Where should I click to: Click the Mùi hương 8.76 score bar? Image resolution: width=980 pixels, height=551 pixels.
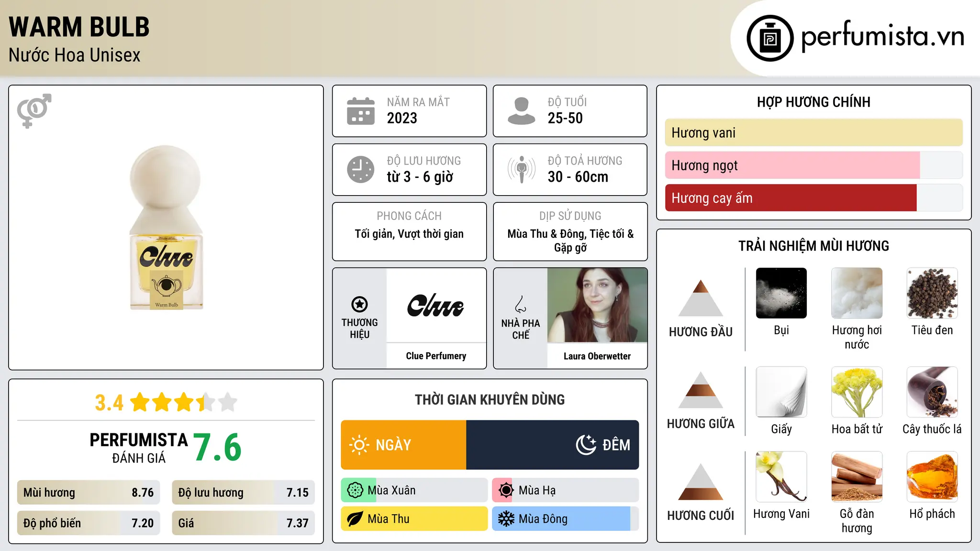(89, 492)
